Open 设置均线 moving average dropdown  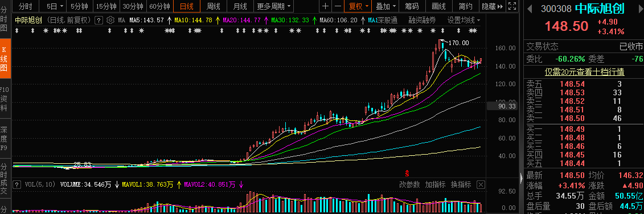464,20
